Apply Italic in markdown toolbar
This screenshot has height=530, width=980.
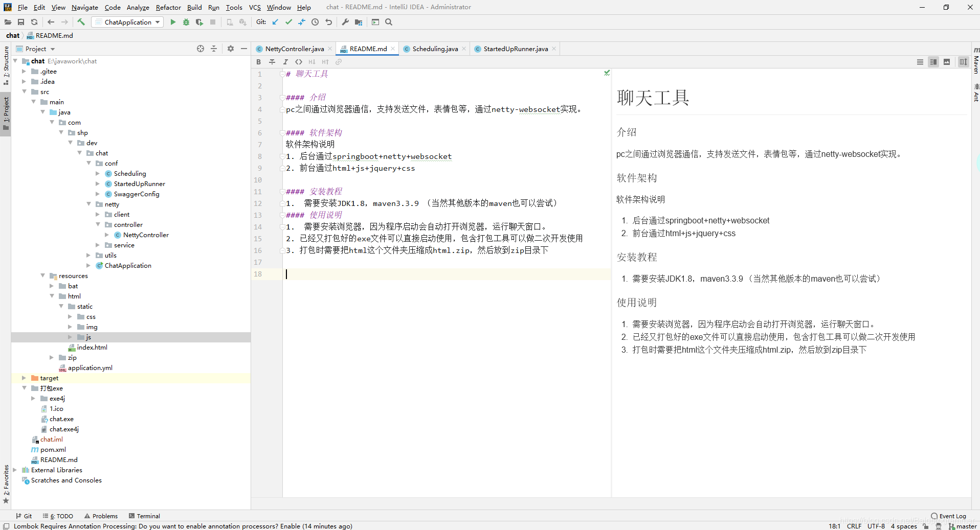[x=285, y=62]
